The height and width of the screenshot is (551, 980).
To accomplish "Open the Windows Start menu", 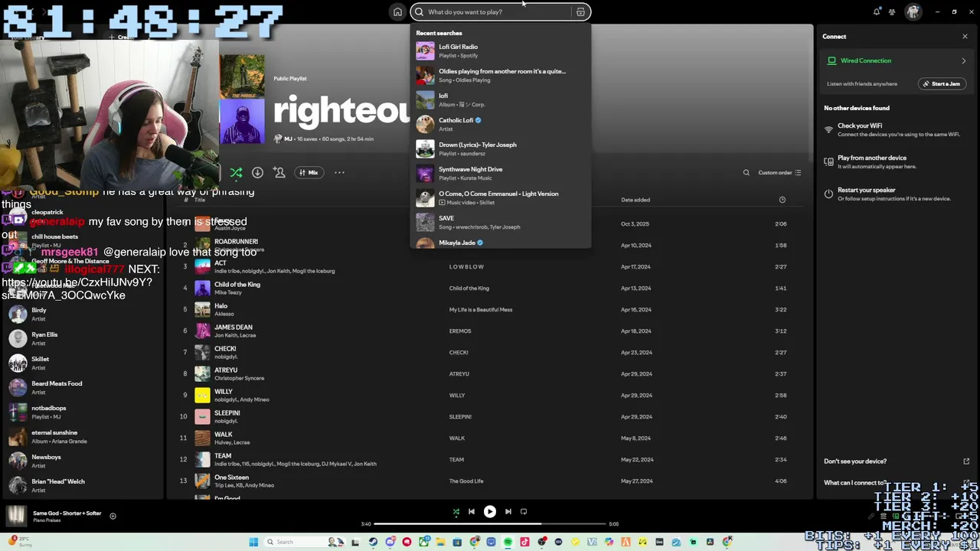I will (253, 542).
